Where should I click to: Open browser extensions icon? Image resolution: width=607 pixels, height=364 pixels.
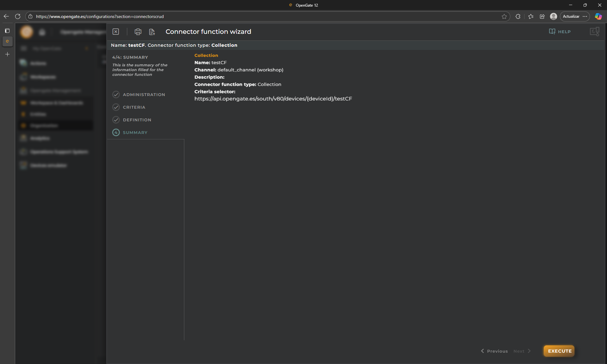[518, 16]
